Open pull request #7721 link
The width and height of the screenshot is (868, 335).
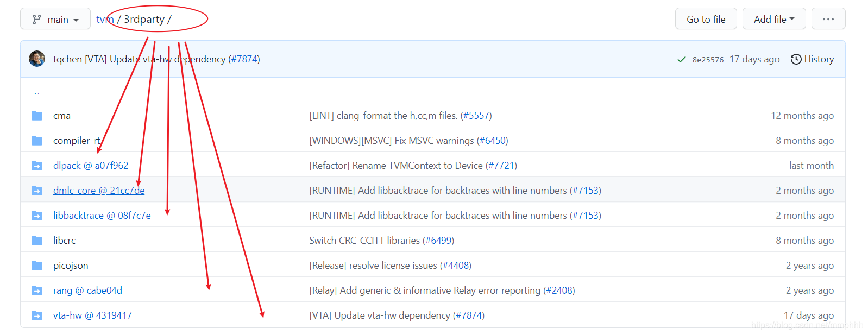click(x=502, y=166)
